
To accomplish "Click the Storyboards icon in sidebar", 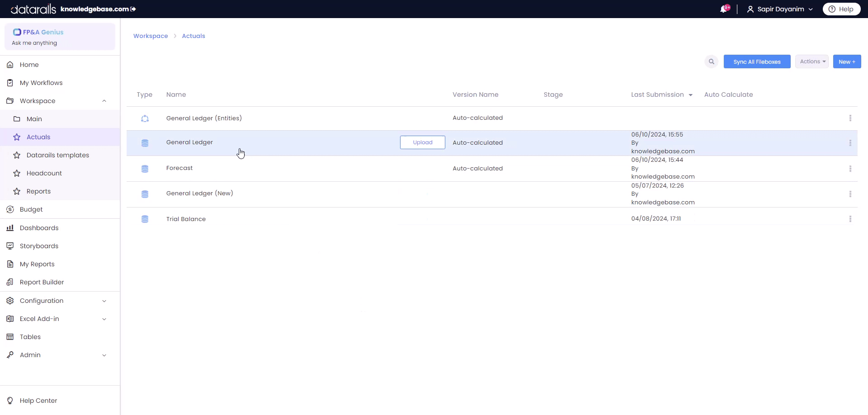I will pos(10,246).
